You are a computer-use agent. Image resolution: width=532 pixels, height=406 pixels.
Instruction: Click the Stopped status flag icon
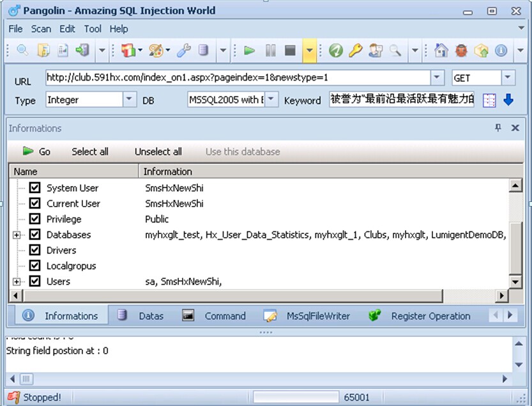click(x=14, y=397)
